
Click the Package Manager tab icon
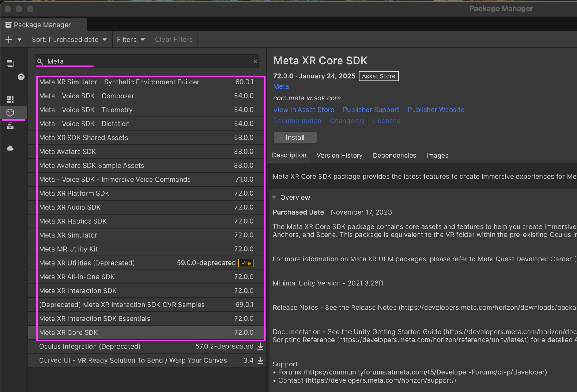(8, 25)
